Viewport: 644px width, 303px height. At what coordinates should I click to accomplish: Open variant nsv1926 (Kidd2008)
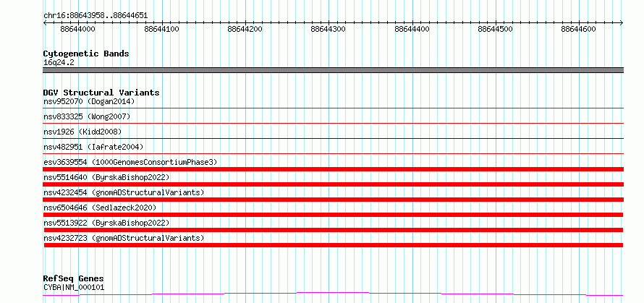(x=82, y=132)
